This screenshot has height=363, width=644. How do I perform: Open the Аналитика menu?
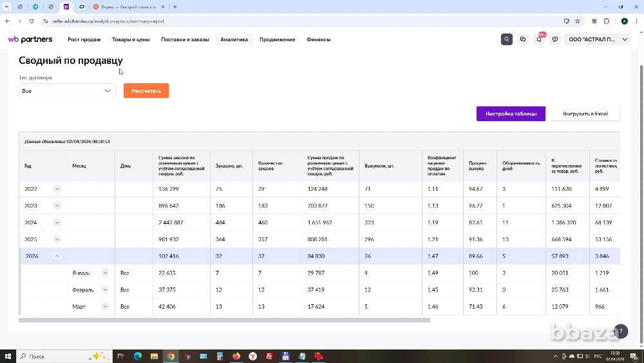coord(234,39)
